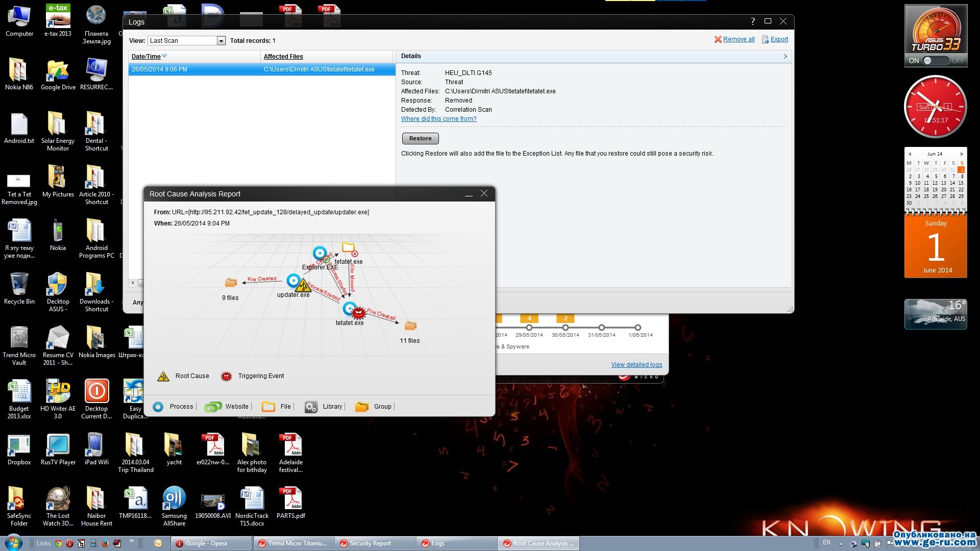Click the analog clock gadget
Image resolution: width=980 pixels, height=551 pixels.
point(936,107)
